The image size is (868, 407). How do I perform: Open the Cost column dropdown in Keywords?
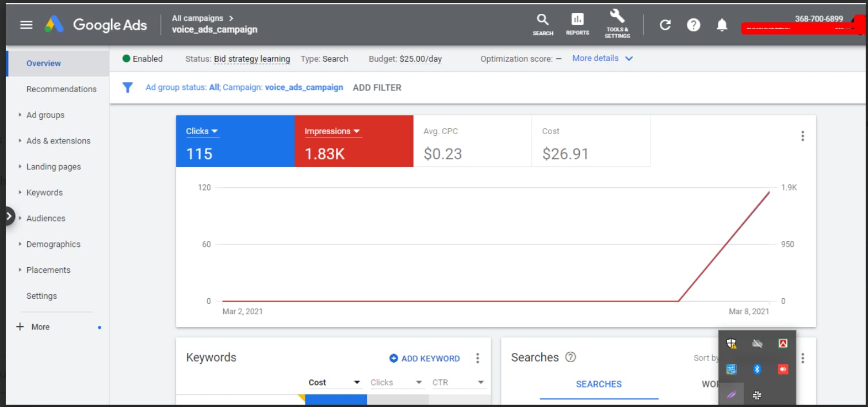coord(357,382)
